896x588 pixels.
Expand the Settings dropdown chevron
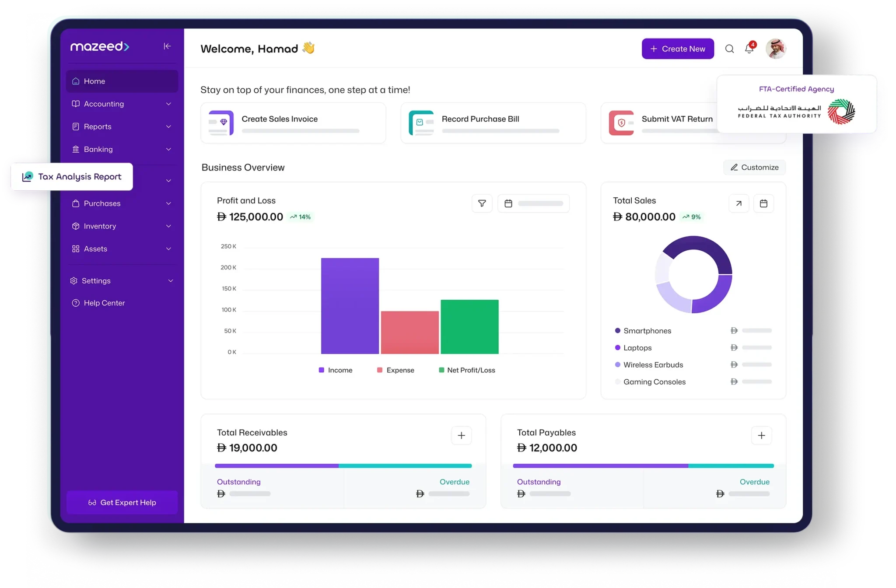click(171, 281)
